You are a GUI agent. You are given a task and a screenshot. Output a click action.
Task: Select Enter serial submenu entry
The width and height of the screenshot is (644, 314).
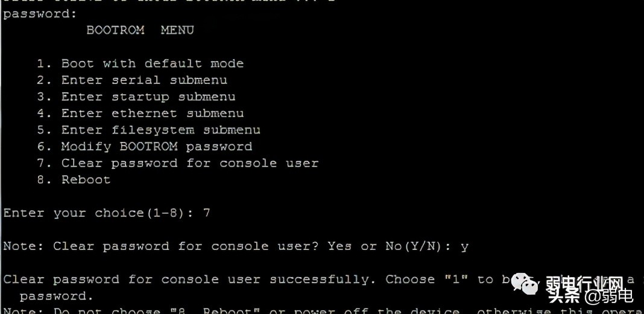tap(132, 80)
